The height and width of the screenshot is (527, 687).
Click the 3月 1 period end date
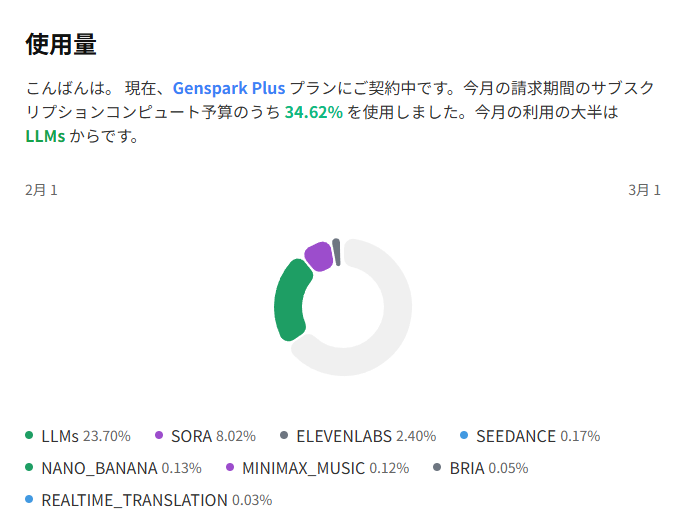(644, 190)
